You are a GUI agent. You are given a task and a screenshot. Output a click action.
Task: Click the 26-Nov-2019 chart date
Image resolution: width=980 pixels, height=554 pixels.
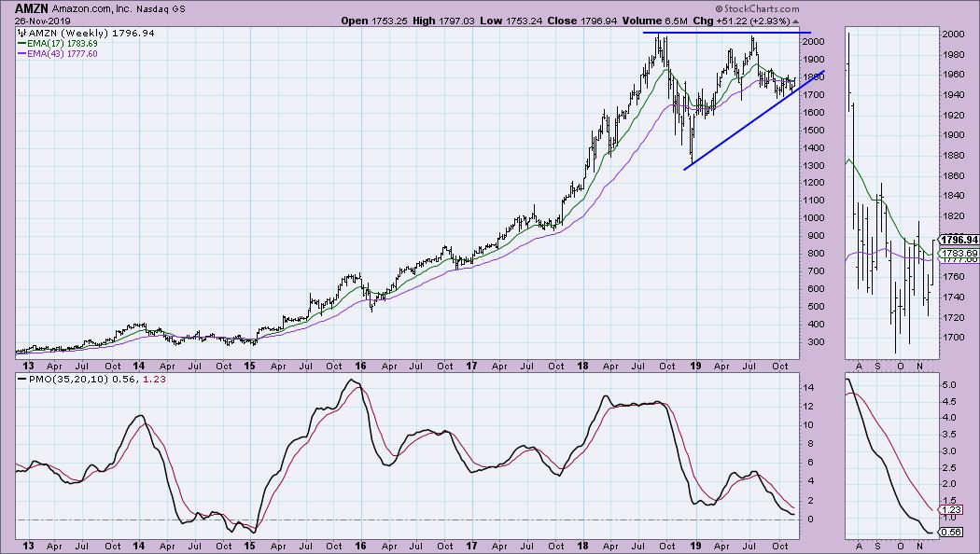point(43,21)
